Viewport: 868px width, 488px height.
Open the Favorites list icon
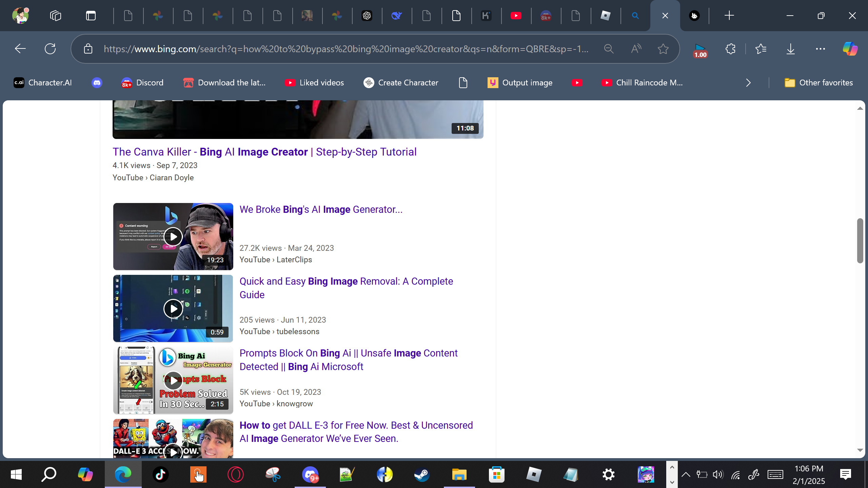(x=761, y=49)
